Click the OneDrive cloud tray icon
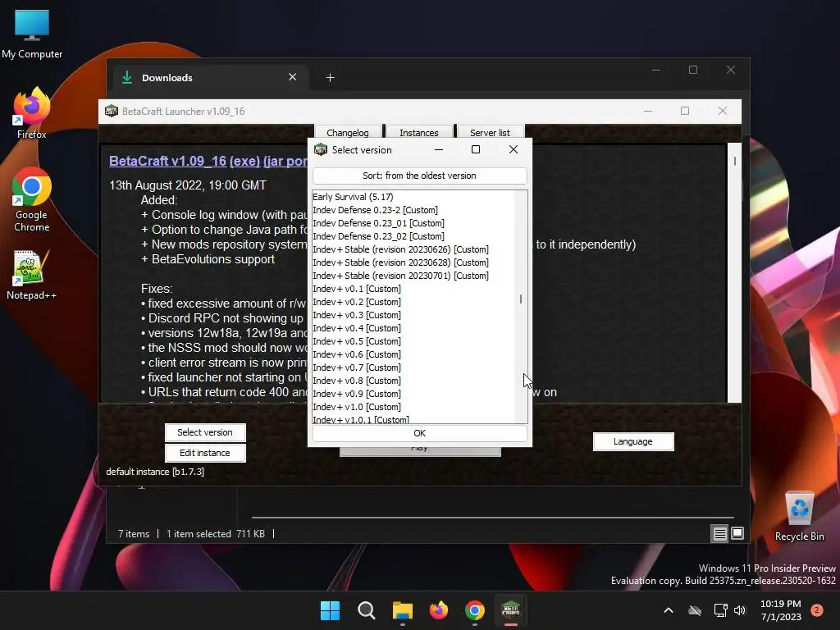The image size is (840, 630). (695, 610)
